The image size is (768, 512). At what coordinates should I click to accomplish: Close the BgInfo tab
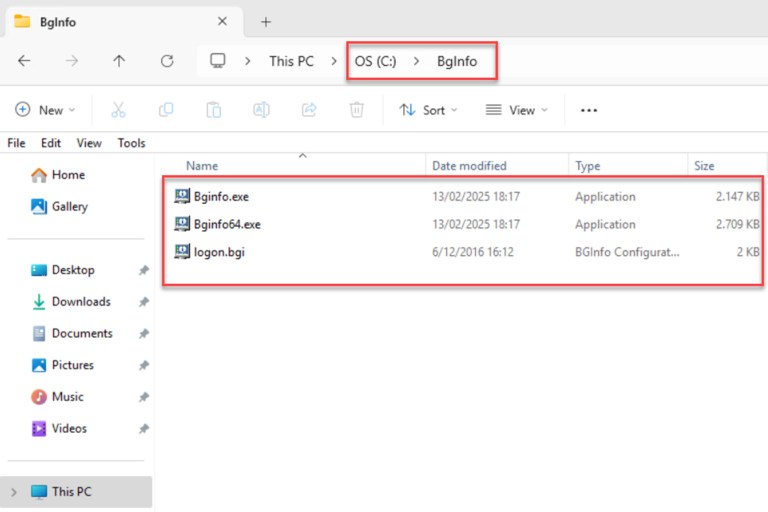click(222, 22)
